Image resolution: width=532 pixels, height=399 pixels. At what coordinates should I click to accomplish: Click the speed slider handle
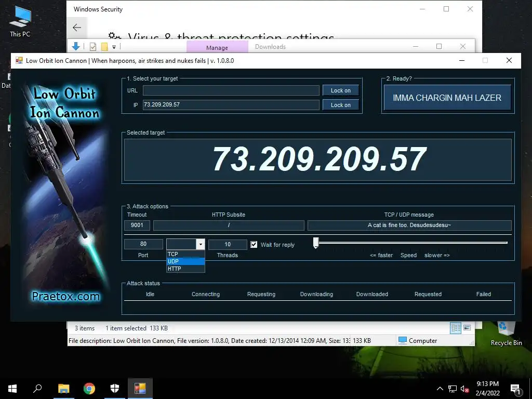click(x=316, y=243)
